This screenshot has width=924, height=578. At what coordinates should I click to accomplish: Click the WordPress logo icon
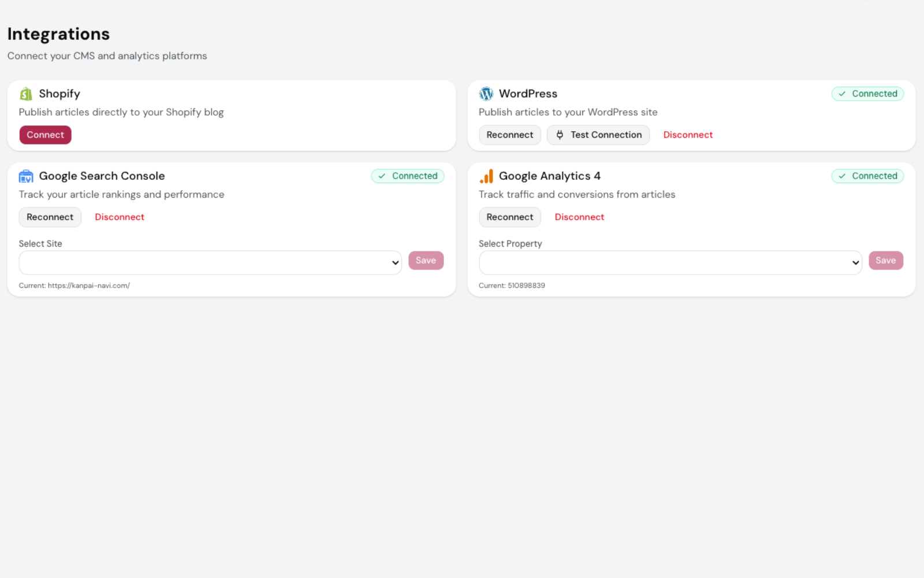[486, 94]
